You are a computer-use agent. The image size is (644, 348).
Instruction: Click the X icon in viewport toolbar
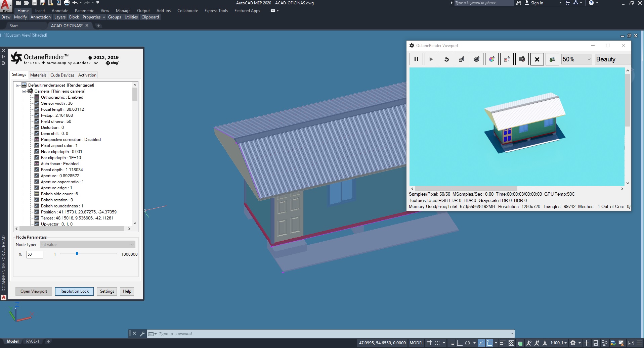(x=537, y=59)
